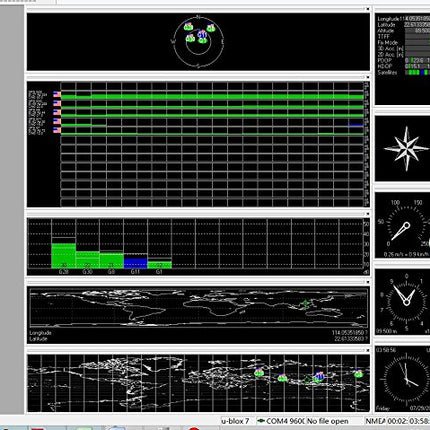Select the blue G11 signal bar

[x=135, y=263]
